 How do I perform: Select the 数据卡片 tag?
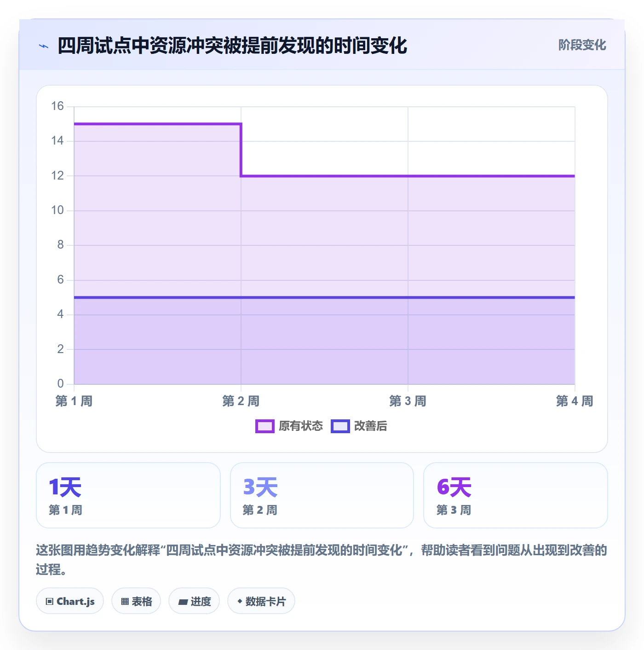(261, 601)
